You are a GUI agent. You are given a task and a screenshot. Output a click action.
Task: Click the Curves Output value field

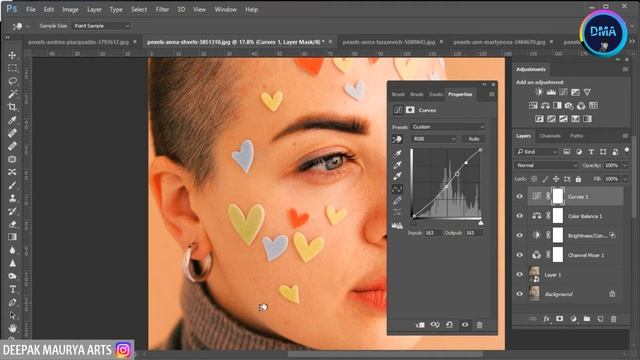[x=473, y=233]
